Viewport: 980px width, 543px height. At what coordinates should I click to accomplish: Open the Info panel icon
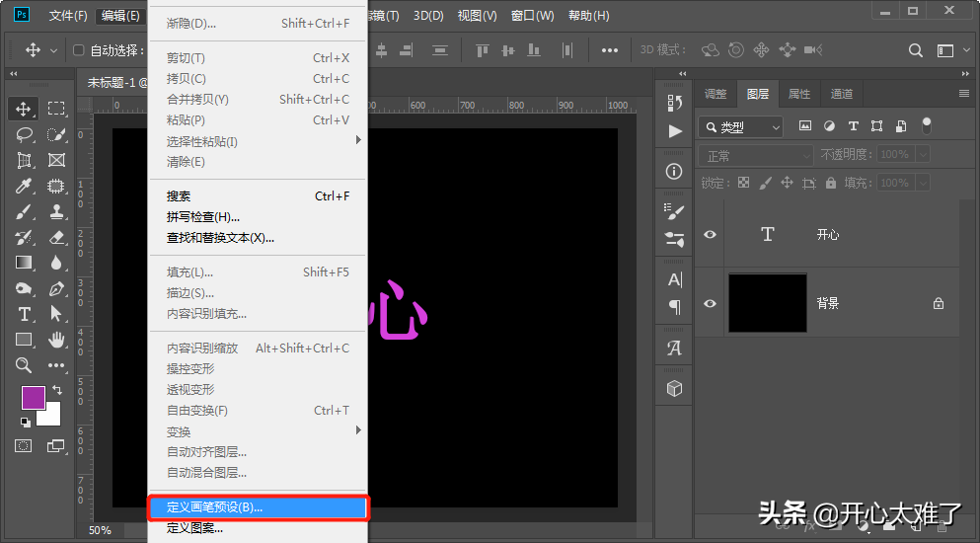click(674, 172)
